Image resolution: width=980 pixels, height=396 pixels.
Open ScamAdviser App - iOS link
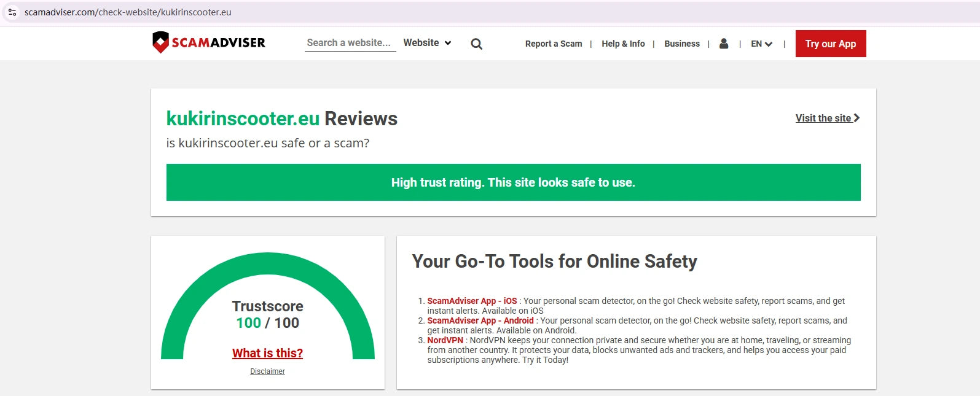471,301
